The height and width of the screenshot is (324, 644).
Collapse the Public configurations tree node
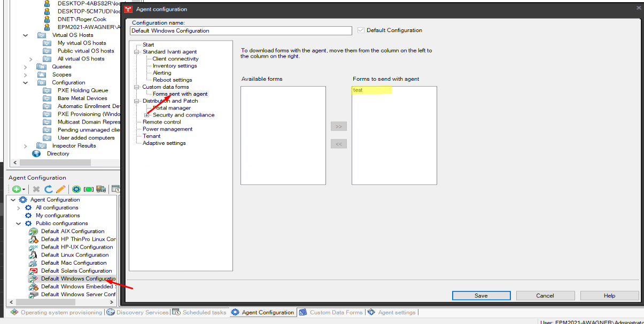click(19, 223)
